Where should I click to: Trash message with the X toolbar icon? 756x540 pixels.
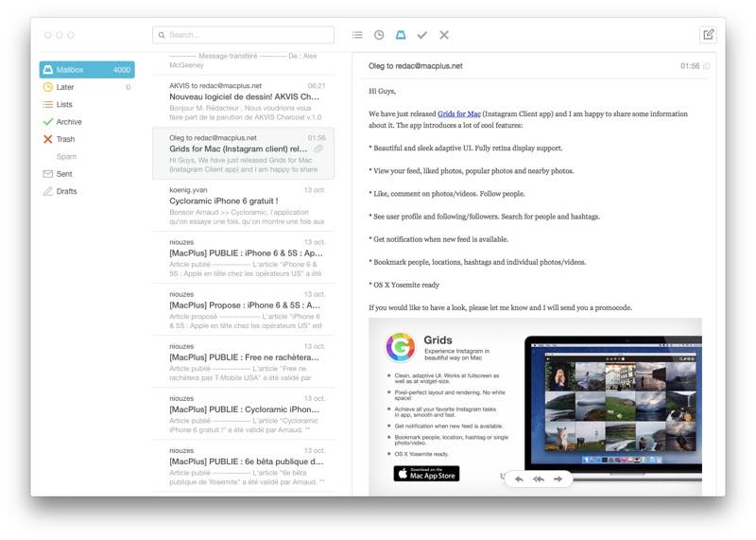(444, 35)
